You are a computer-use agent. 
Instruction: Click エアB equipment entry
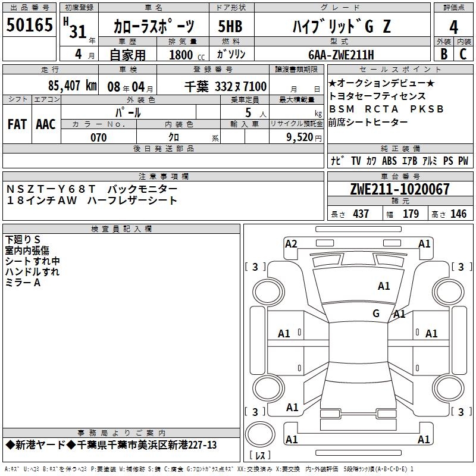coord(410,161)
